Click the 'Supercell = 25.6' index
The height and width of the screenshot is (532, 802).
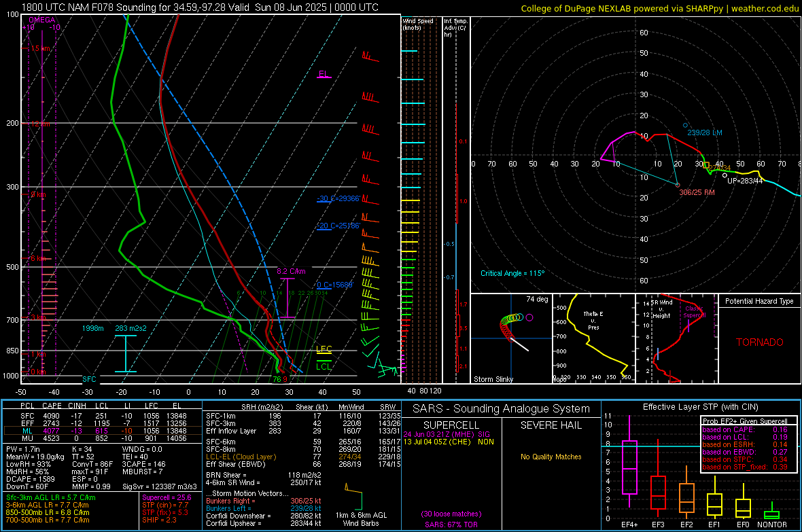(167, 497)
